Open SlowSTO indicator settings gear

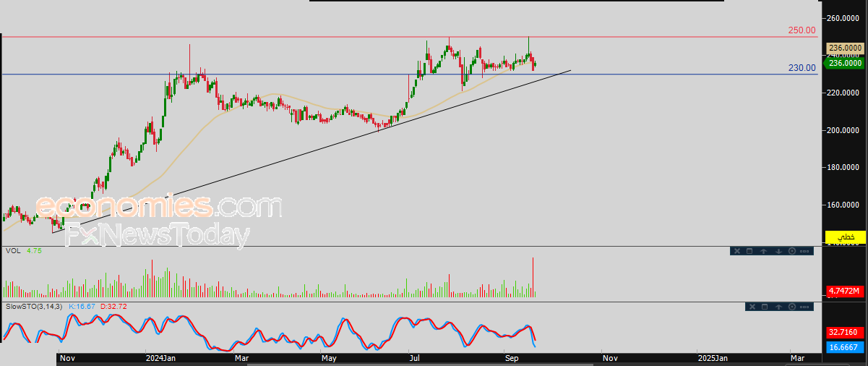[792, 307]
